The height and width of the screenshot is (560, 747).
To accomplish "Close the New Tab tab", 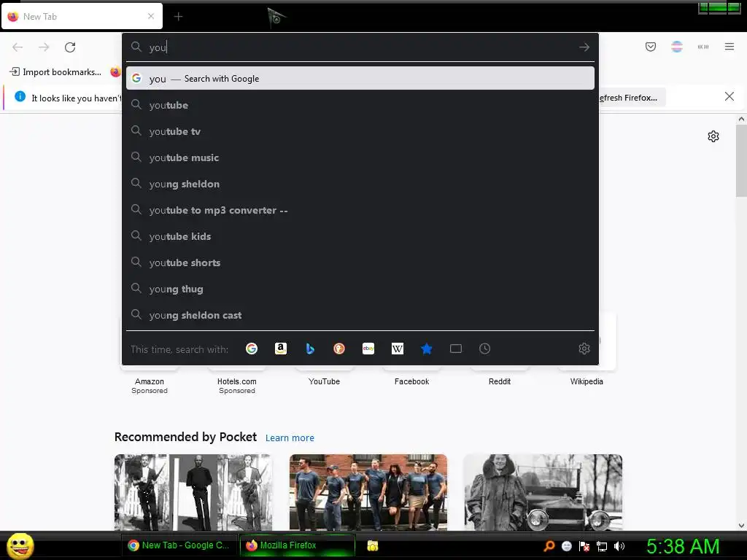I will pos(151,16).
